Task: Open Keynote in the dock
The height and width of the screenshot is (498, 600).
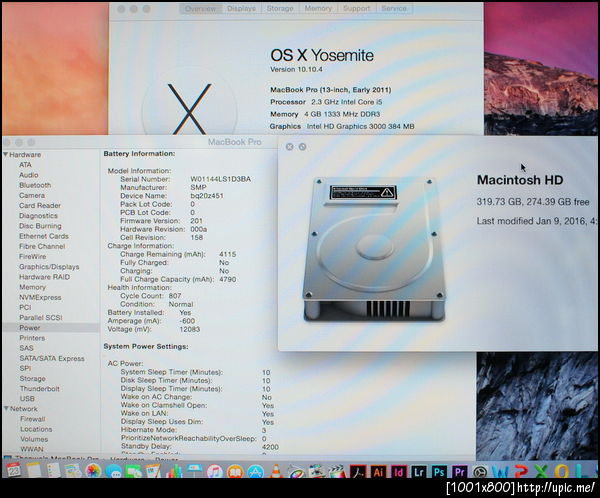Action: [194, 470]
